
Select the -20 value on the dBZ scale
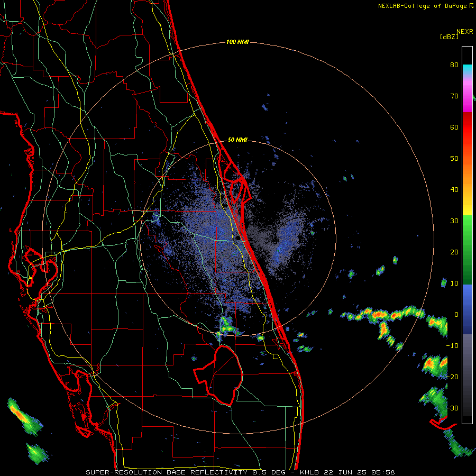452,377
